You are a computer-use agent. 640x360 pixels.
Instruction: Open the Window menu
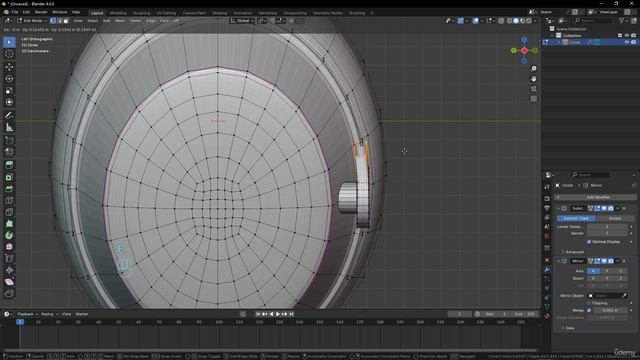pyautogui.click(x=59, y=12)
